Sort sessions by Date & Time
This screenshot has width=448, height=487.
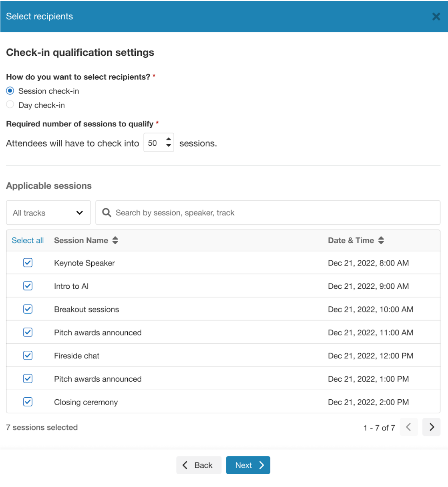[381, 240]
